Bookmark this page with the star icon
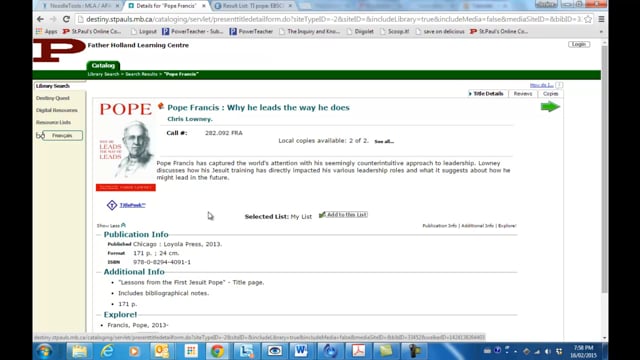 [588, 19]
